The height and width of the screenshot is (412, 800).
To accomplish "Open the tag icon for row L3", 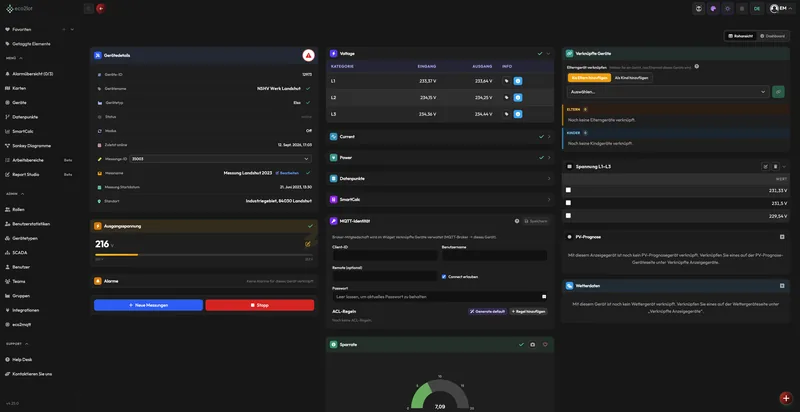I will coord(506,114).
